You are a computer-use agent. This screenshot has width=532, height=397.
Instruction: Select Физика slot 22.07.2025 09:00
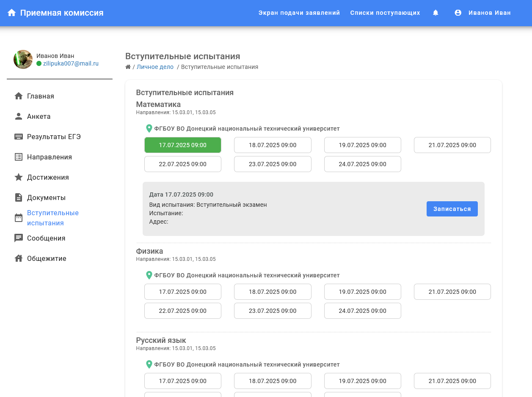[183, 311]
